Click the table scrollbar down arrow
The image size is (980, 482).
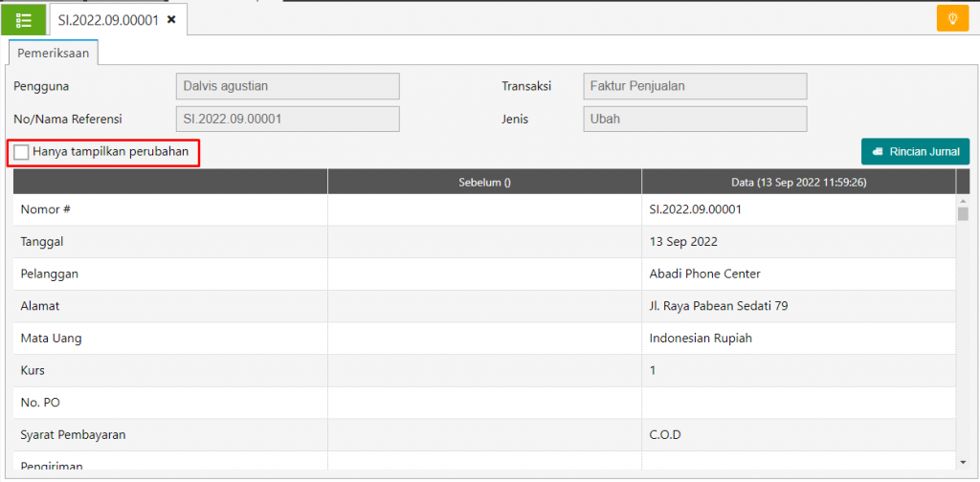(963, 461)
